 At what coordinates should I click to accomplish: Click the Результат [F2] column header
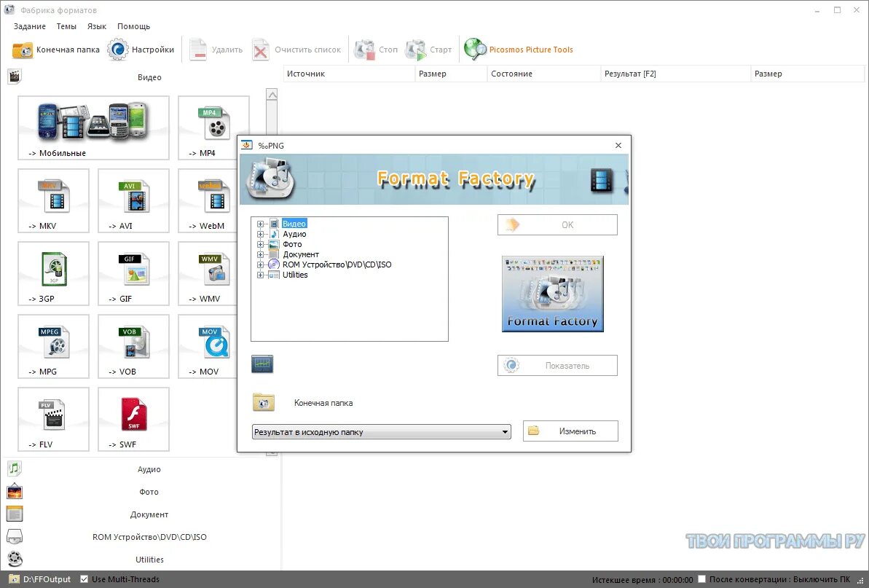[x=675, y=74]
